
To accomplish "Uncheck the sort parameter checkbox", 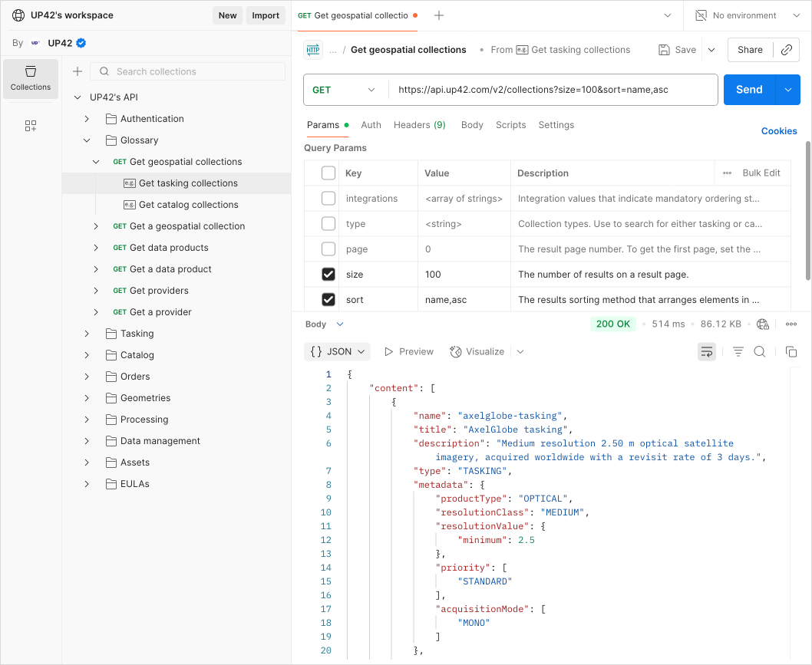I will pyautogui.click(x=328, y=300).
